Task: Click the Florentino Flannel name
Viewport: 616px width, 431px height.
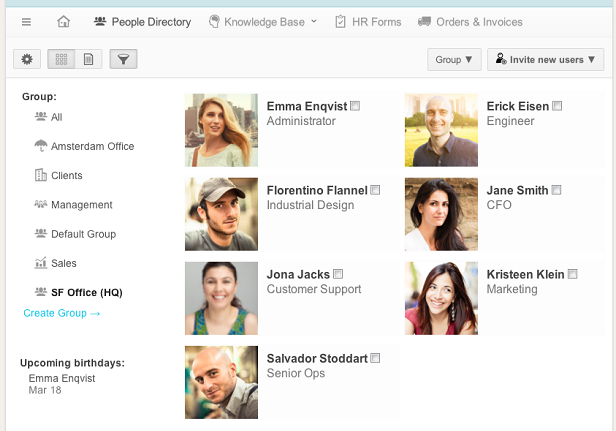Action: click(317, 190)
